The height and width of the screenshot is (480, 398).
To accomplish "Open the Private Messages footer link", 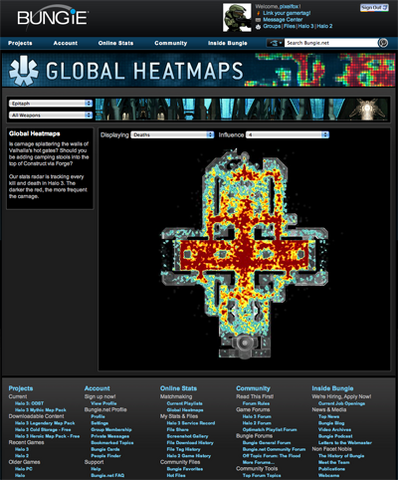I will (110, 436).
